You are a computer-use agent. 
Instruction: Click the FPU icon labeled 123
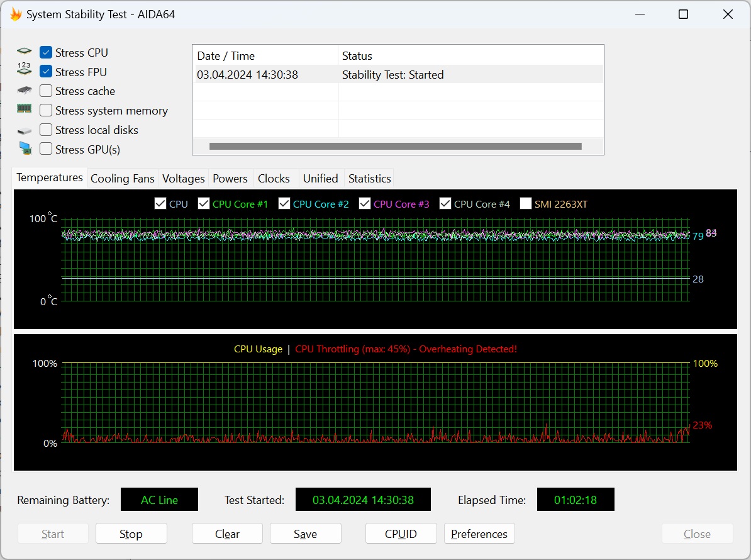click(x=24, y=70)
